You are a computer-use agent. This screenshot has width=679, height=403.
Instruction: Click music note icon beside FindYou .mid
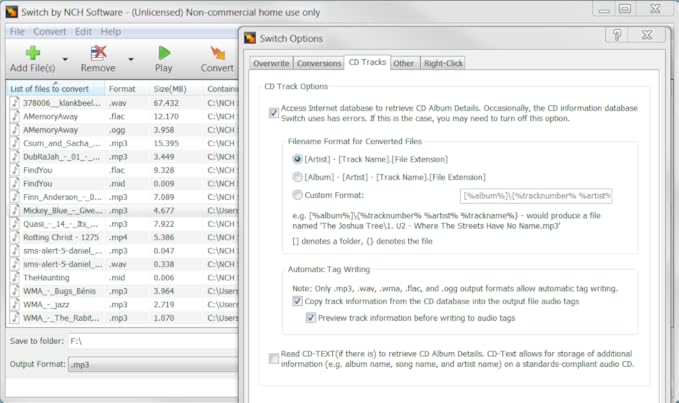click(15, 183)
